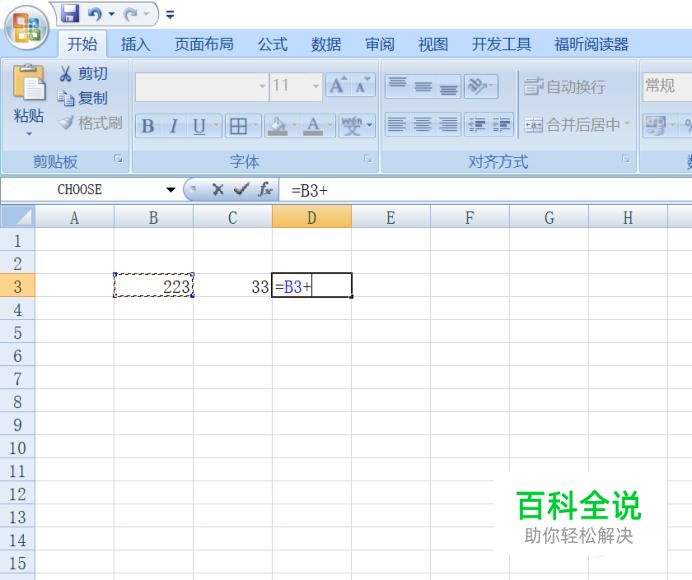Toggle Italic formatting

click(x=173, y=126)
